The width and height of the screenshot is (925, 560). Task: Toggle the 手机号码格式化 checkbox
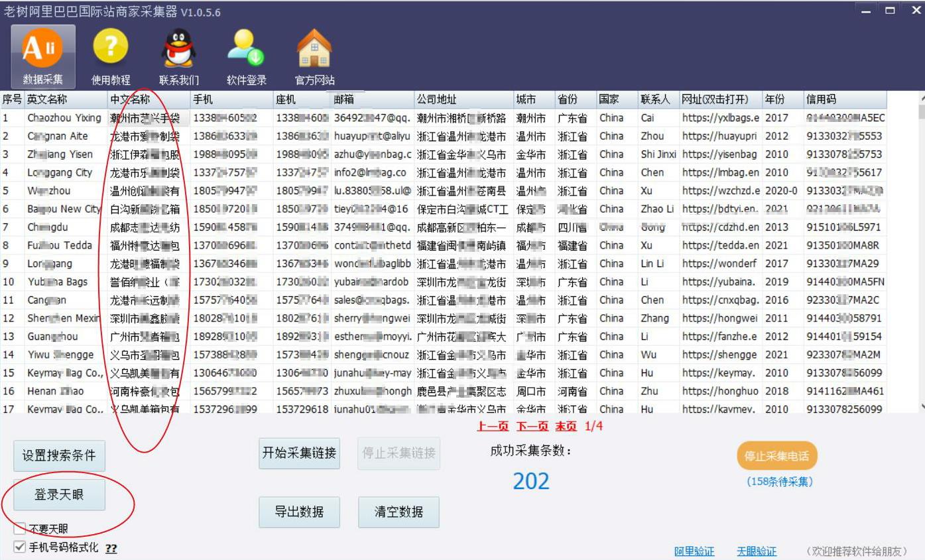point(20,547)
